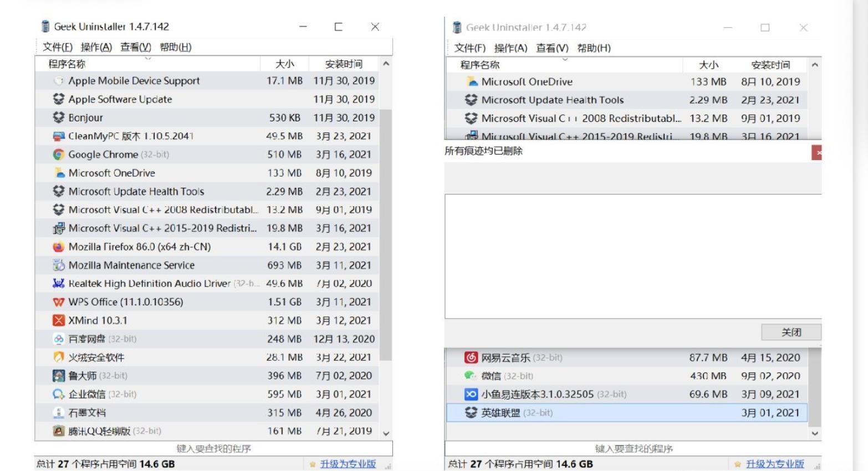Open the 文件(E) menu in left window
Image resolution: width=868 pixels, height=471 pixels.
(x=57, y=47)
